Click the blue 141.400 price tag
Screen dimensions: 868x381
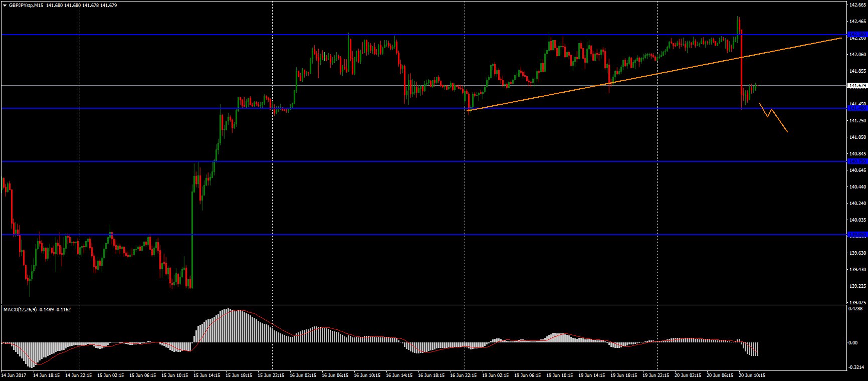point(857,108)
